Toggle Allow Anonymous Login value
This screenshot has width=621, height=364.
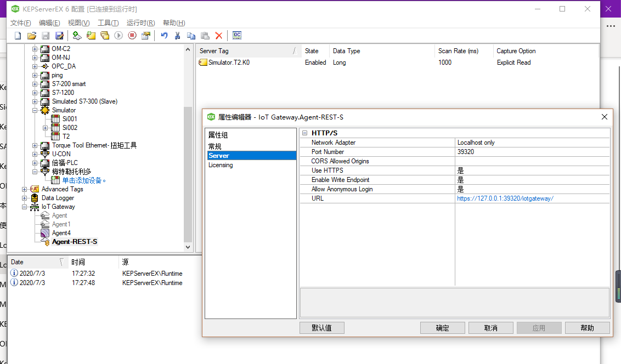click(x=532, y=189)
